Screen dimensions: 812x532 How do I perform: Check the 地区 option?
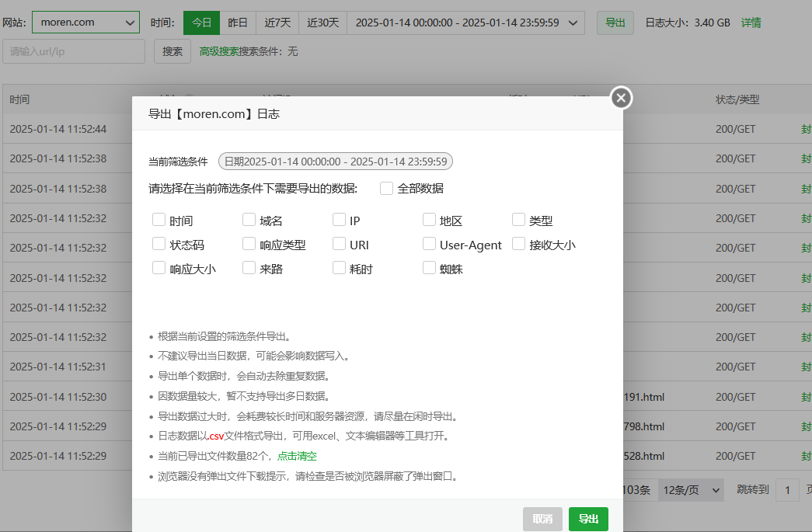coord(429,220)
